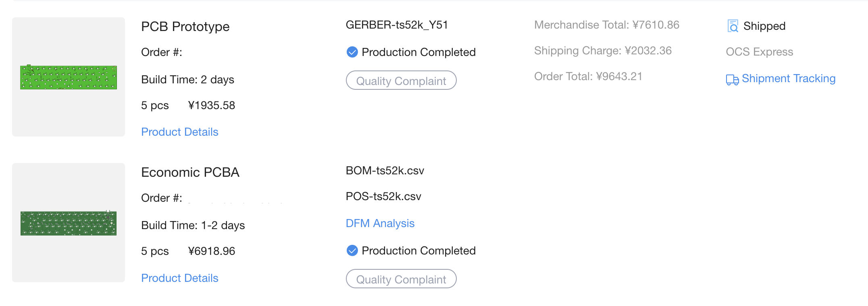
Task: Open Shipment Tracking for this order
Action: (x=789, y=78)
